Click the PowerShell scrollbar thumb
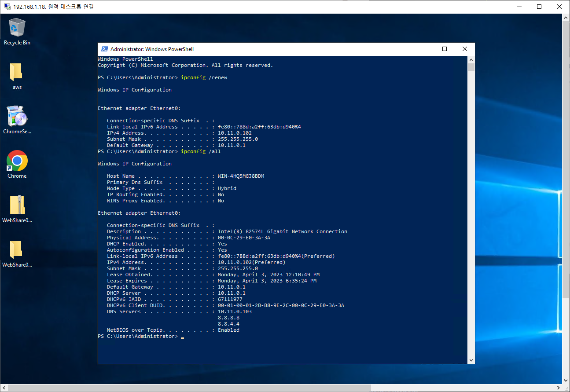Image resolution: width=570 pixels, height=392 pixels. click(x=471, y=67)
